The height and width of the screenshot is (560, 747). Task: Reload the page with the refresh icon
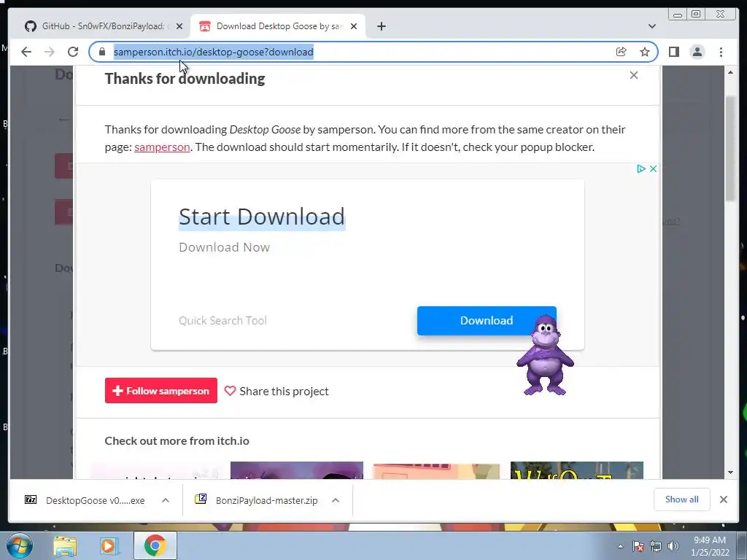click(73, 52)
